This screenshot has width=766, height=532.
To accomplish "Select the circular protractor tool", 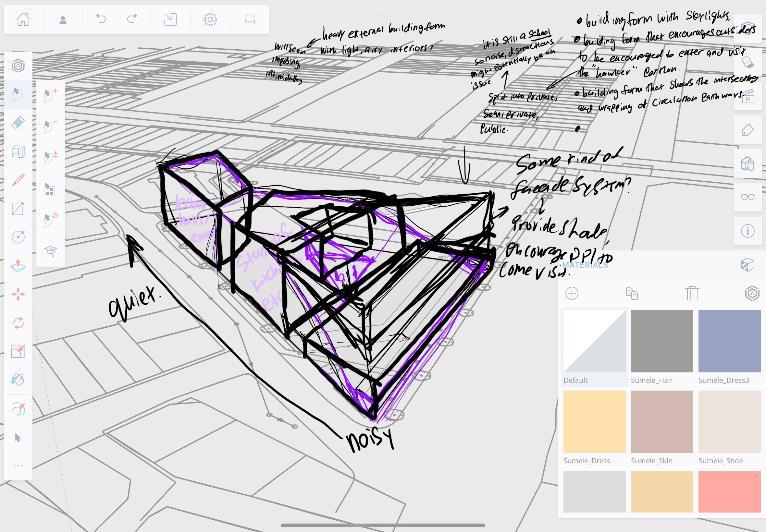I will (18, 237).
